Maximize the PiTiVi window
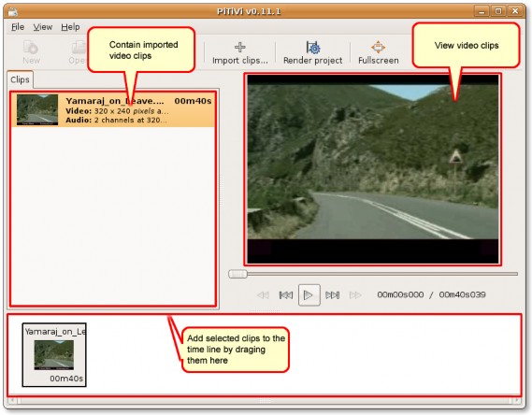Screen dimensions: 532x415 [498, 11]
